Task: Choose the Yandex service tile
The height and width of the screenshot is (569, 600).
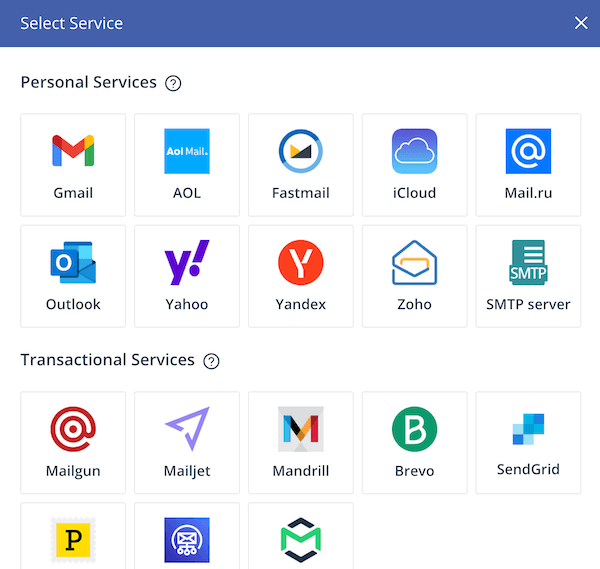Action: pyautogui.click(x=301, y=276)
